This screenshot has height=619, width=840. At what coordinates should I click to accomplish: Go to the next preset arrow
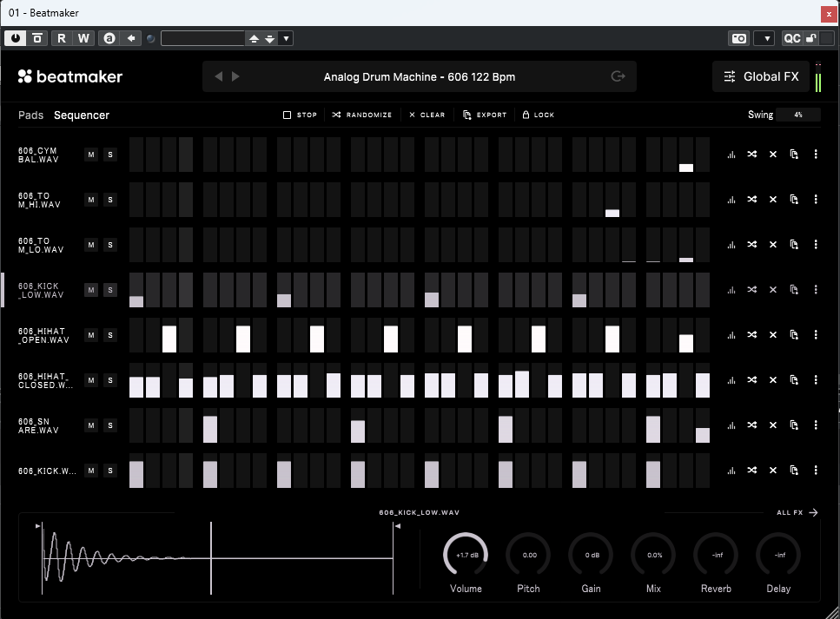click(235, 76)
